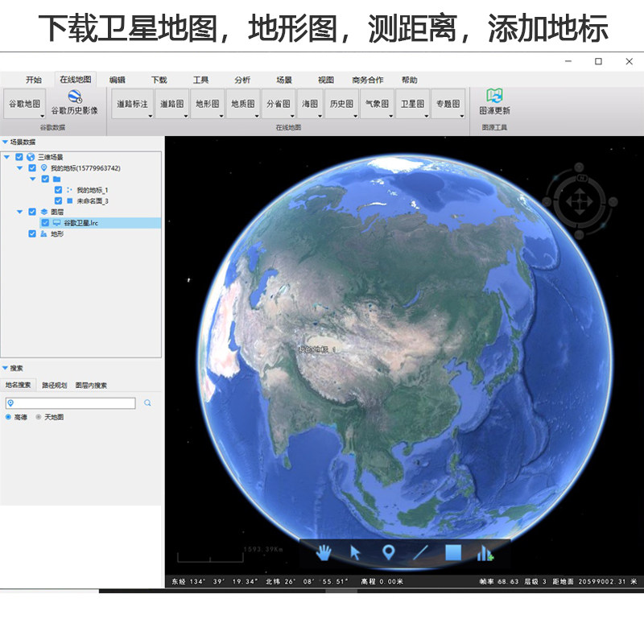Toggle the 地形 terrain checkbox
The width and height of the screenshot is (644, 644).
(32, 233)
